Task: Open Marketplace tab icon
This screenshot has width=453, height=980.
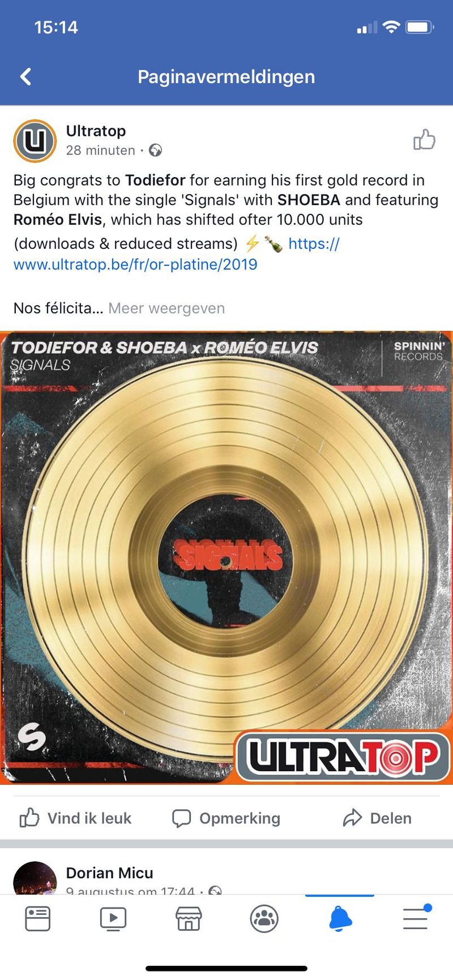Action: pyautogui.click(x=189, y=918)
